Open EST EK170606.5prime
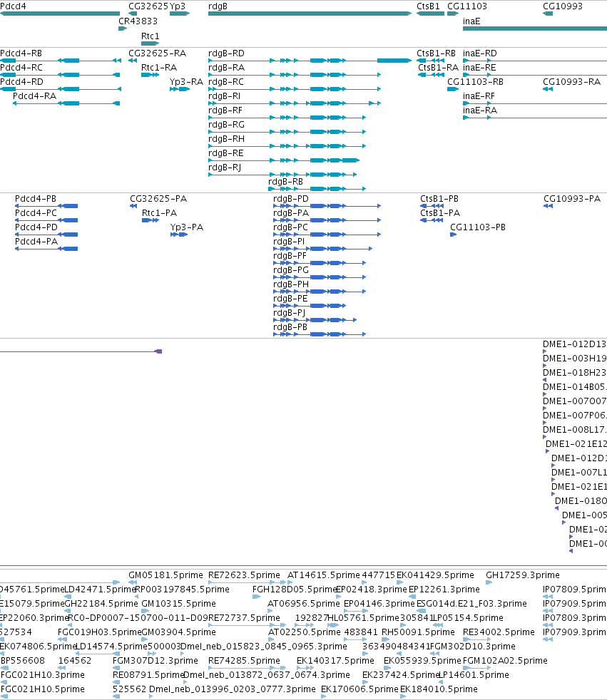The width and height of the screenshot is (607, 700). click(359, 689)
